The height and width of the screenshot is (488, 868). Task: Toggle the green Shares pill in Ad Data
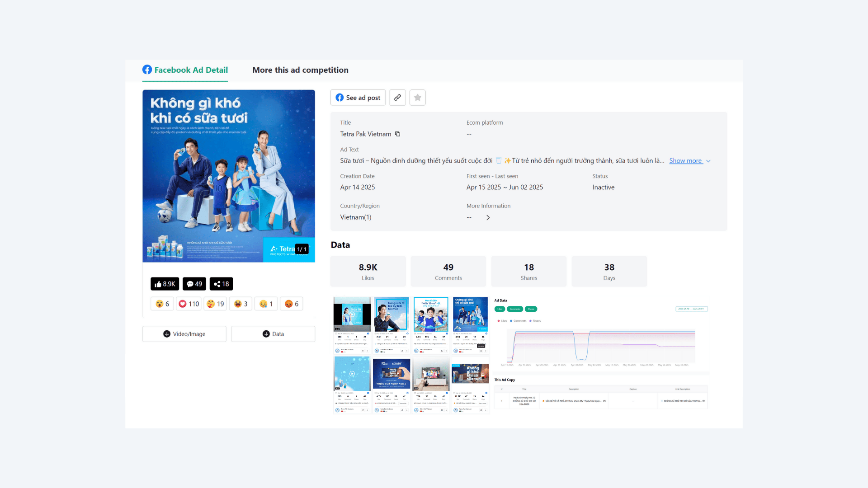(x=531, y=309)
